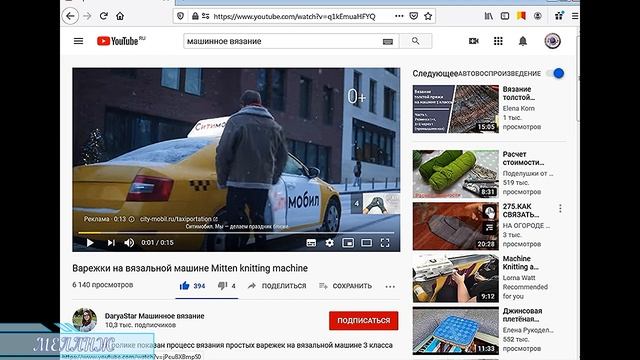
Task: Go fullscreen in the video player
Action: 385,243
